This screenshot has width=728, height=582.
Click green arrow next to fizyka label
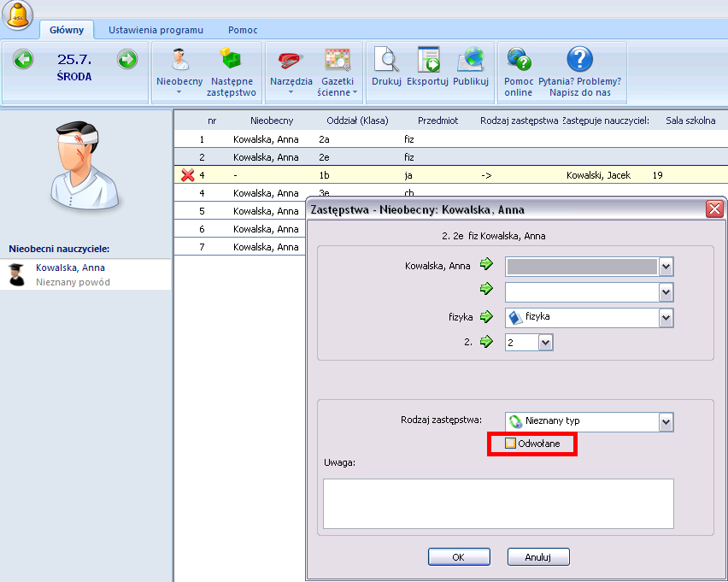486,317
